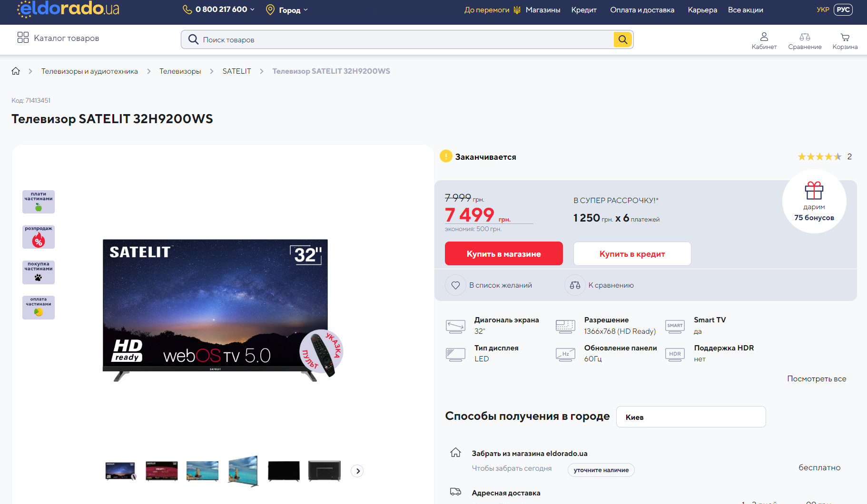Add TV to wishlist with heart icon
Image resolution: width=867 pixels, height=504 pixels.
click(455, 285)
